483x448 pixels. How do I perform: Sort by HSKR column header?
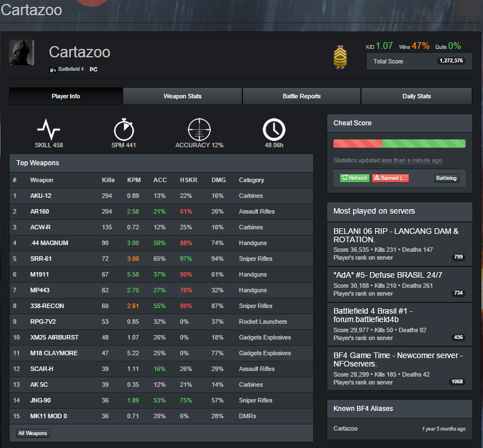coord(188,180)
